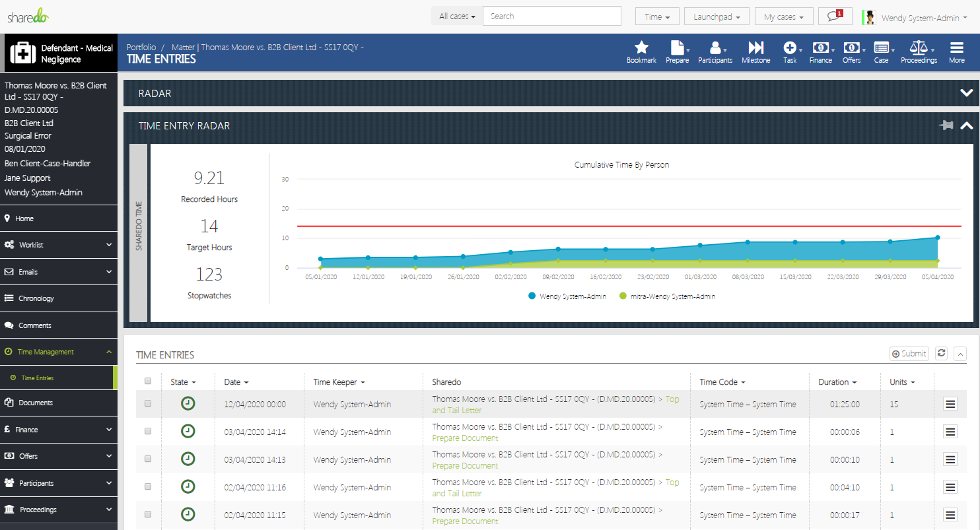
Task: Click the pin icon on Time Entry Radar
Action: (946, 125)
